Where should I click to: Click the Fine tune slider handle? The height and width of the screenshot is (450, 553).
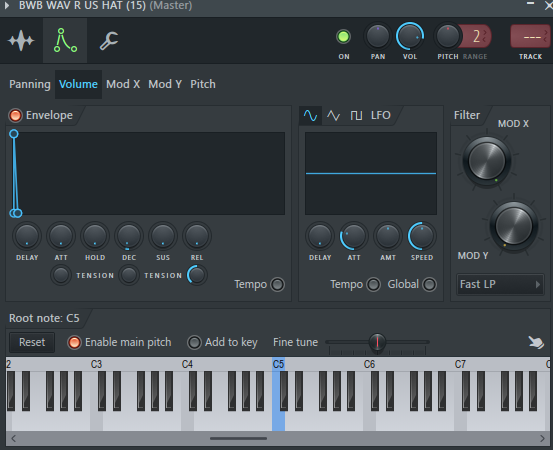(377, 342)
